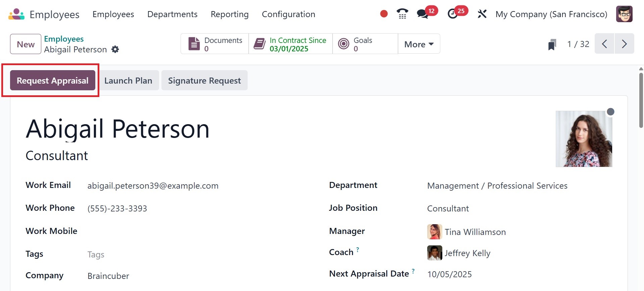Click the Launch Plan button

click(128, 81)
